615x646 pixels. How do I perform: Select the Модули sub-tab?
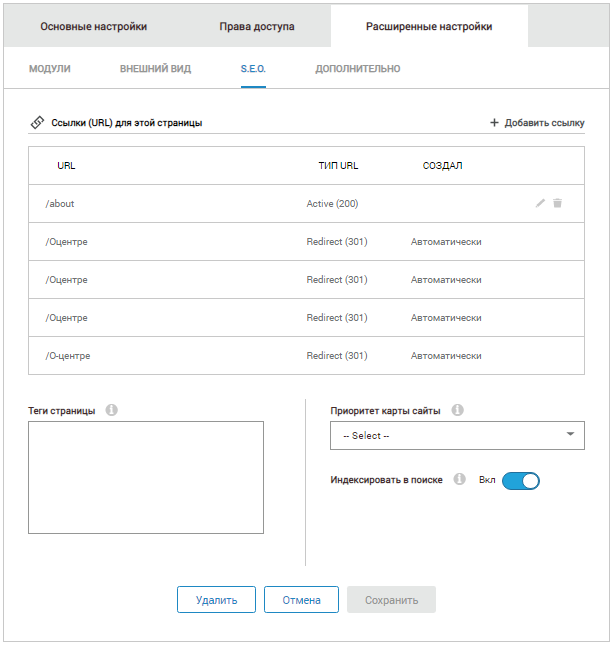coord(49,69)
